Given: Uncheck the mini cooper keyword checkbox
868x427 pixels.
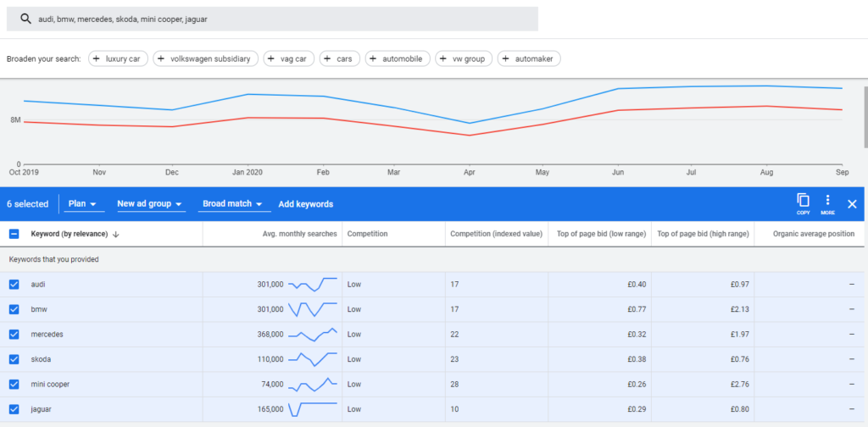Looking at the screenshot, I should (x=14, y=385).
